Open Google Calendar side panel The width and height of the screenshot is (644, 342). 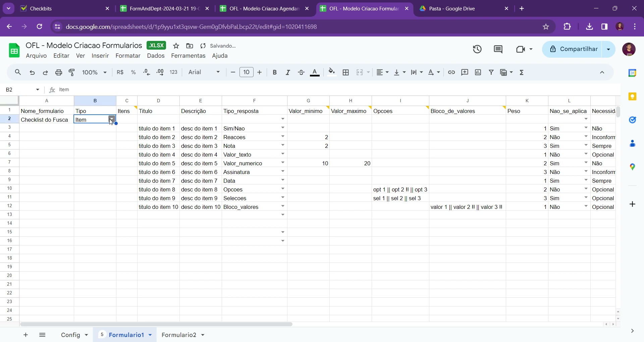(632, 73)
